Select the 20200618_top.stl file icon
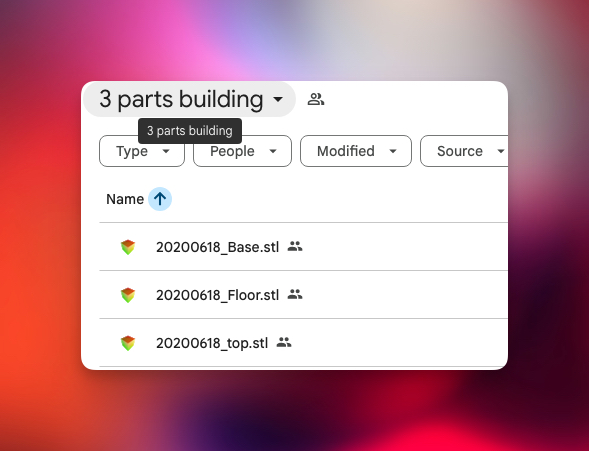Image resolution: width=589 pixels, height=451 pixels. point(128,343)
